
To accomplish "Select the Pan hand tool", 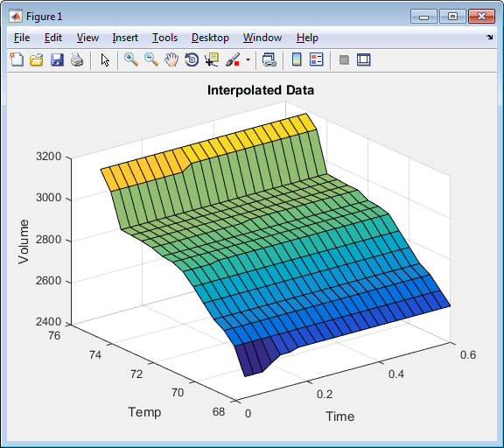I will click(171, 59).
